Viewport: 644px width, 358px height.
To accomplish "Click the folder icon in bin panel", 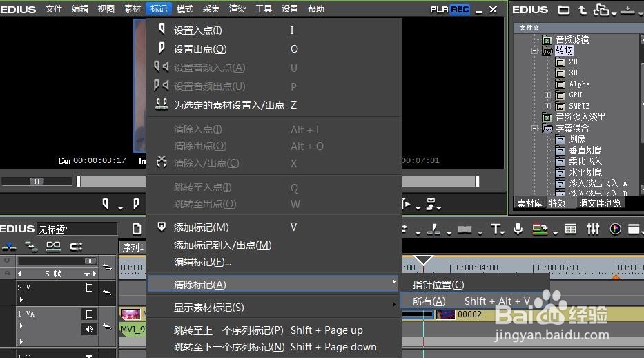I will pos(563,10).
